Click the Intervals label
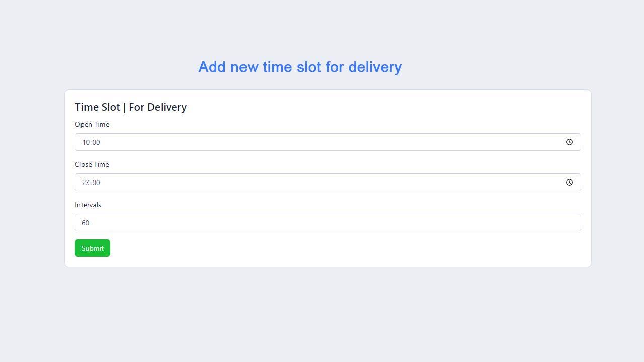The width and height of the screenshot is (644, 362). [x=88, y=205]
